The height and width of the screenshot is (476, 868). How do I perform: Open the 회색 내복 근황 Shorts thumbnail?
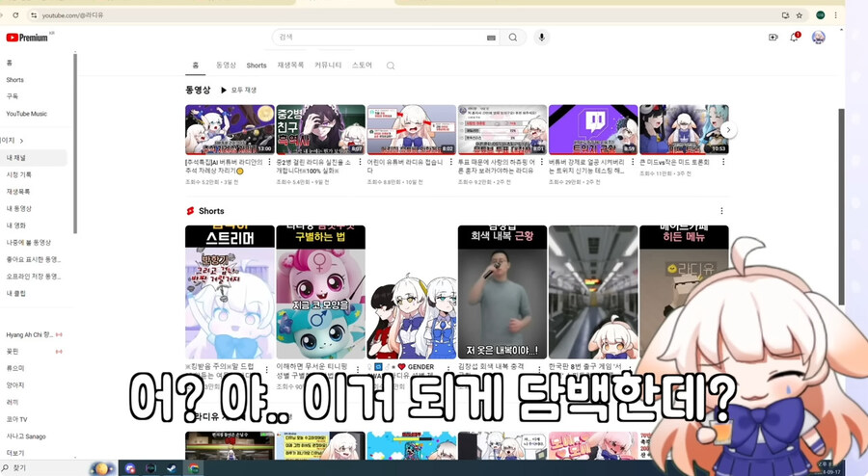(502, 292)
